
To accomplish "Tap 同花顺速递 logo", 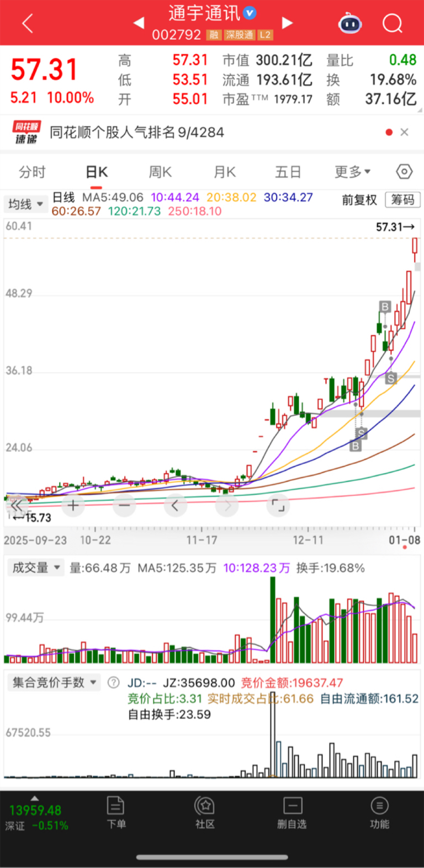I will pos(26,132).
